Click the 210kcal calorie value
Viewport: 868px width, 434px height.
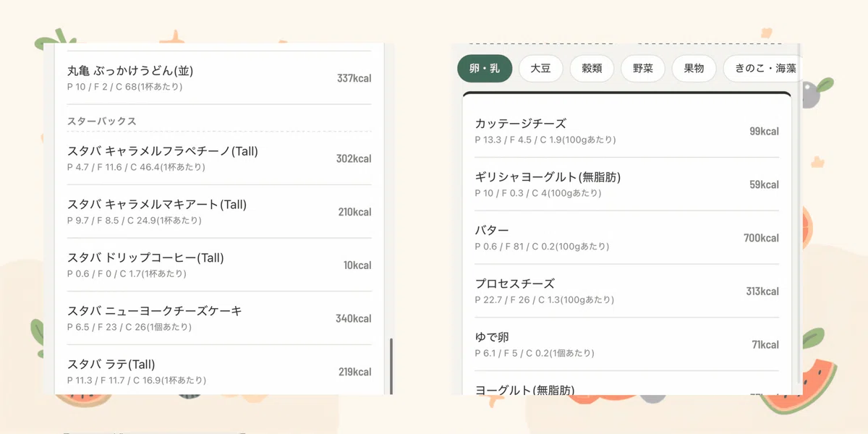click(x=355, y=212)
